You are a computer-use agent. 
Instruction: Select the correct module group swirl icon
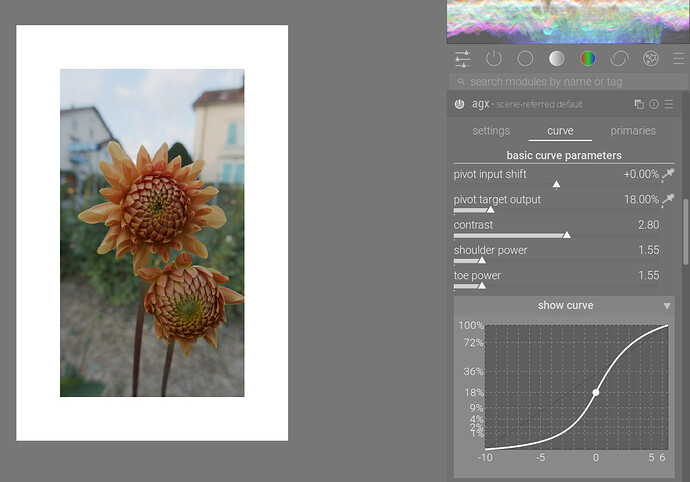click(x=619, y=59)
